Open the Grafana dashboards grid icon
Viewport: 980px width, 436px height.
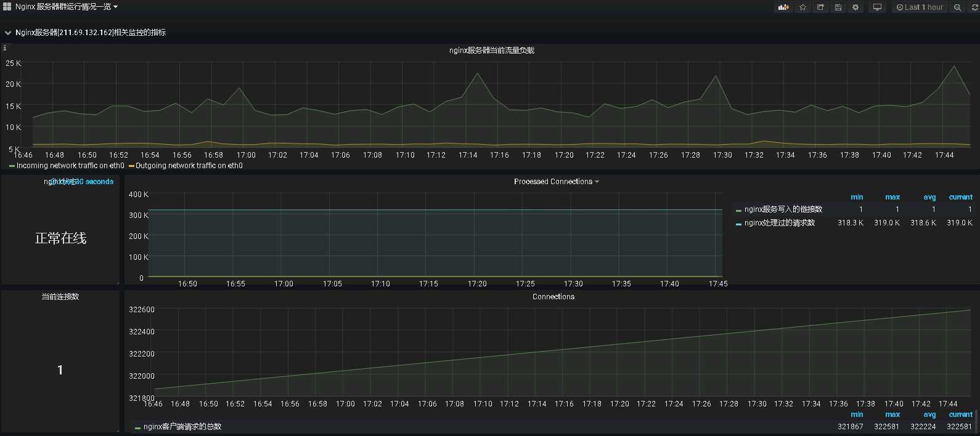(7, 7)
